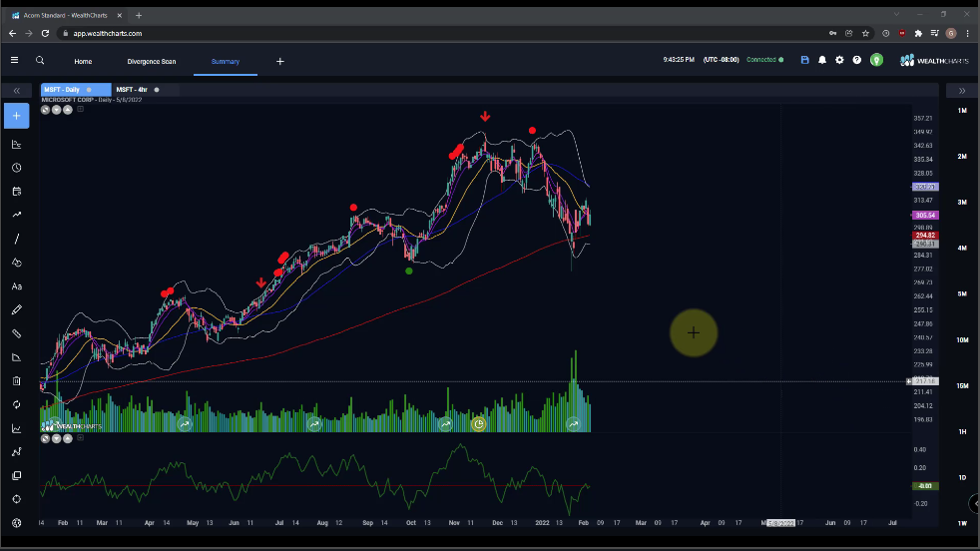Viewport: 980px width, 551px height.
Task: Click the 305.54 price label on the axis
Action: (x=925, y=216)
